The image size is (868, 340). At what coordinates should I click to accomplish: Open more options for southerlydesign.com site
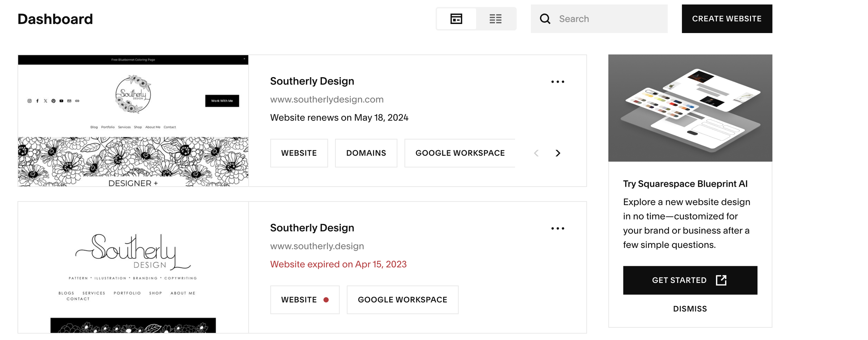[558, 82]
